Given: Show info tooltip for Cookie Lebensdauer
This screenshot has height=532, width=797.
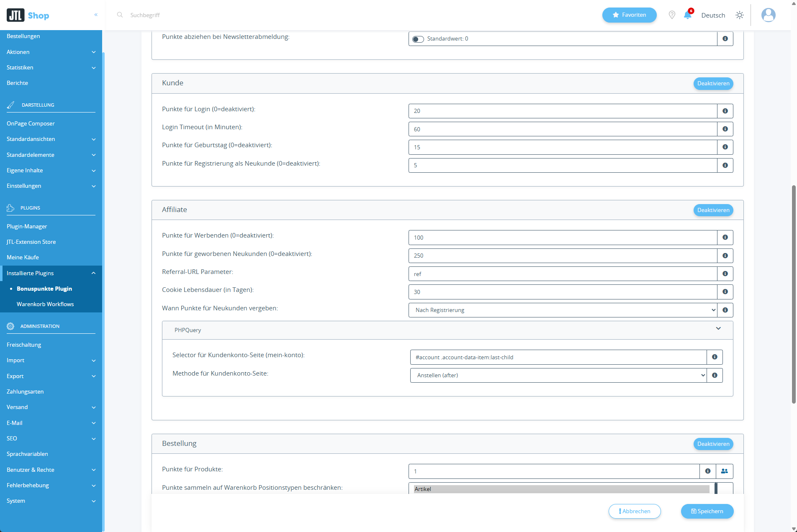Looking at the screenshot, I should [x=725, y=292].
